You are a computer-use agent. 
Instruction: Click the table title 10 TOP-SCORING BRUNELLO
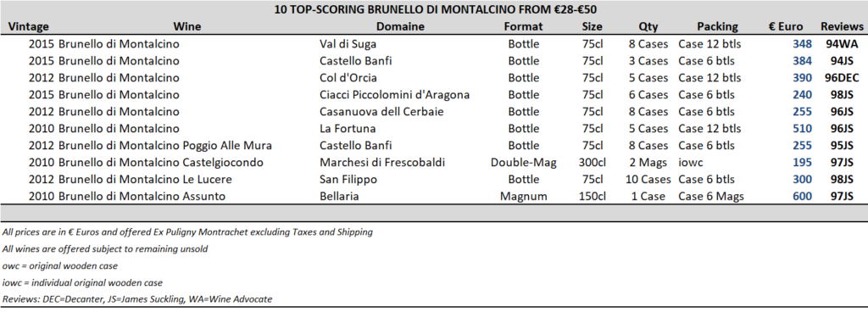pyautogui.click(x=435, y=9)
